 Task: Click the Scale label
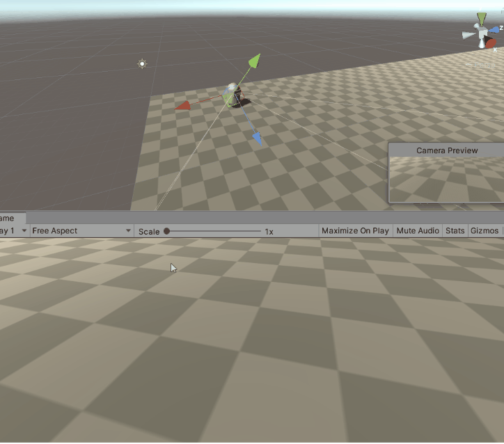[x=149, y=232]
